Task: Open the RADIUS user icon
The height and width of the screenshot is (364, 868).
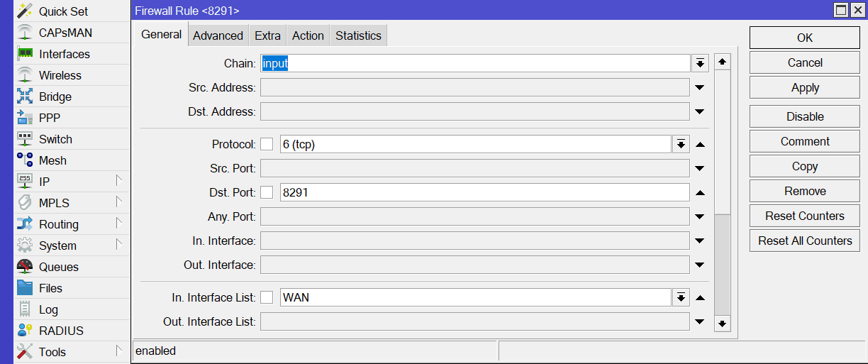Action: (25, 331)
